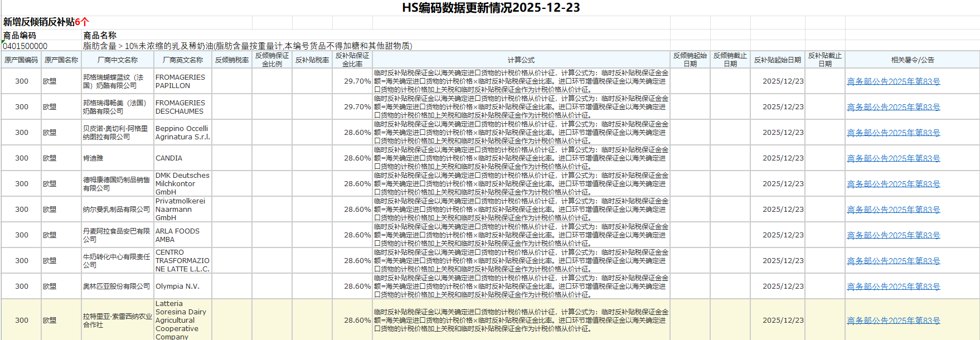
Task: Click the 反倾销保证金比例 column header
Action: click(272, 60)
